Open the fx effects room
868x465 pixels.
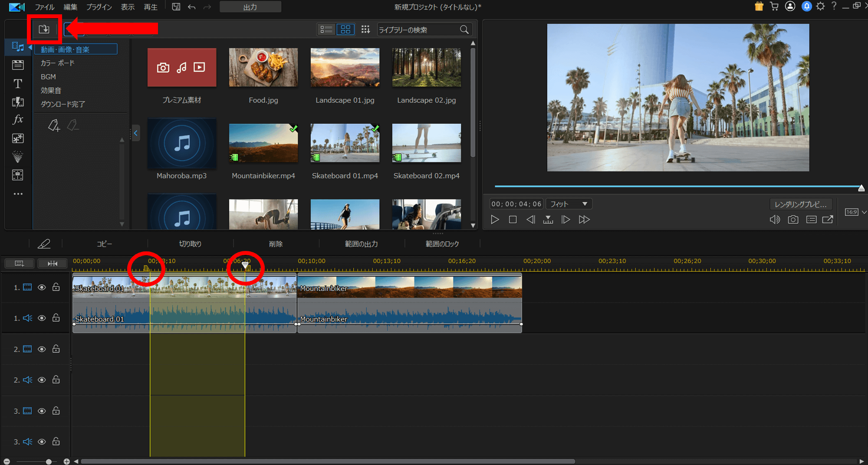pos(18,119)
